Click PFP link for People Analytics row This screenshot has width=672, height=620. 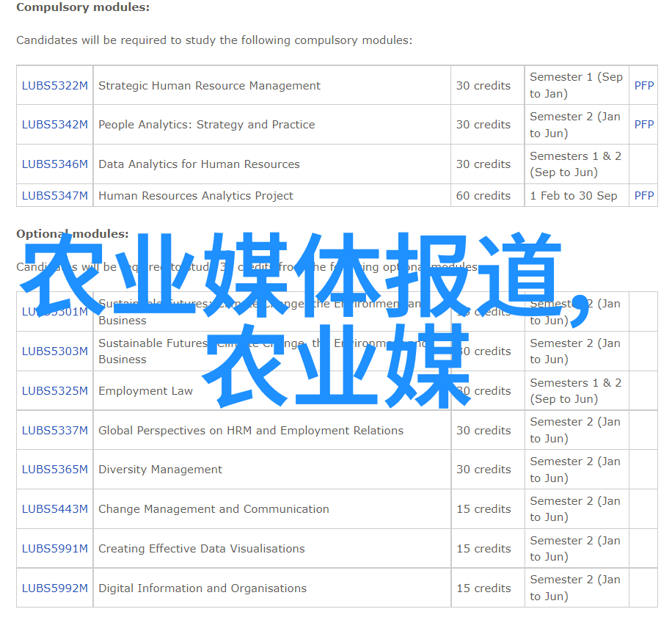coord(643,124)
